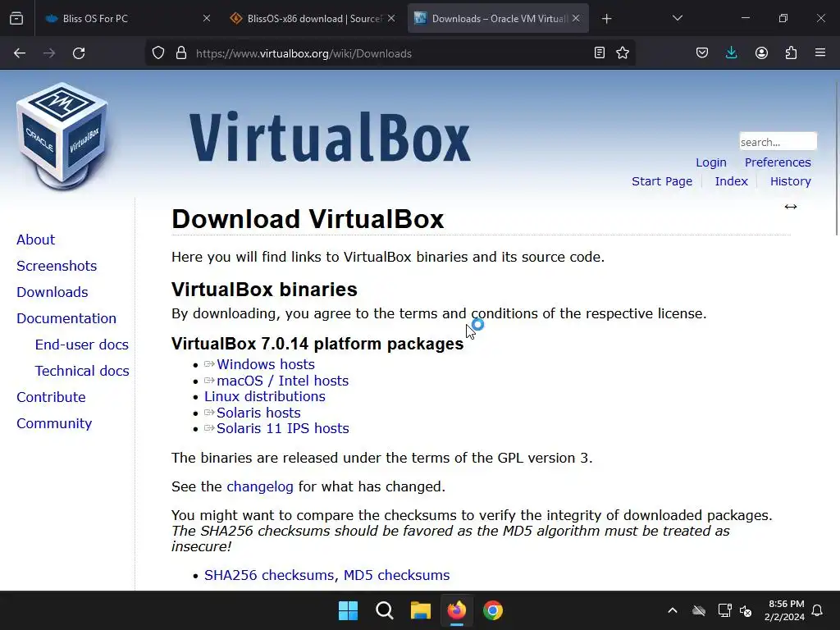The image size is (840, 630).
Task: Open the Windows Start menu
Action: click(x=348, y=610)
